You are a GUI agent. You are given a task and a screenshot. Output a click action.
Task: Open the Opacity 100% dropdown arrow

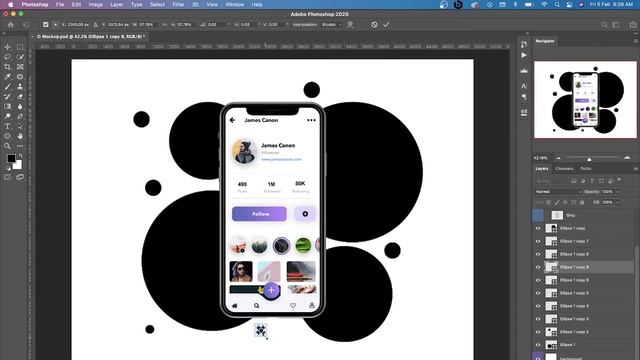(618, 191)
